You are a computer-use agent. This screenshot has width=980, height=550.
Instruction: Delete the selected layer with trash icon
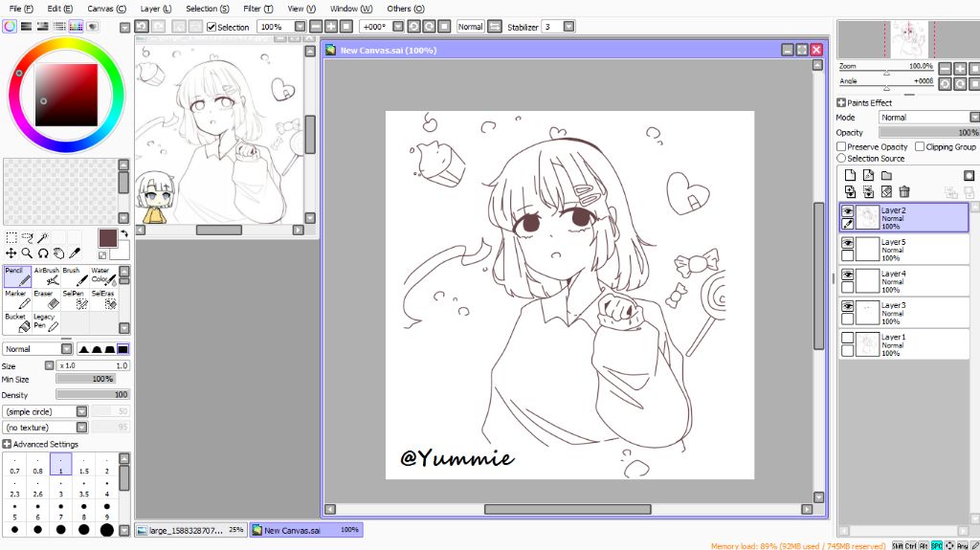pos(904,192)
